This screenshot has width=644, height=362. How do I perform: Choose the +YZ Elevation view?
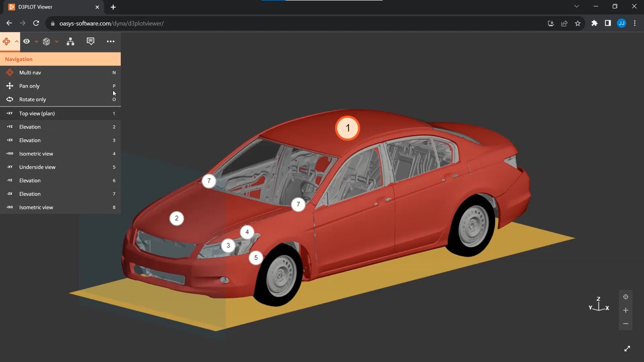(x=60, y=127)
